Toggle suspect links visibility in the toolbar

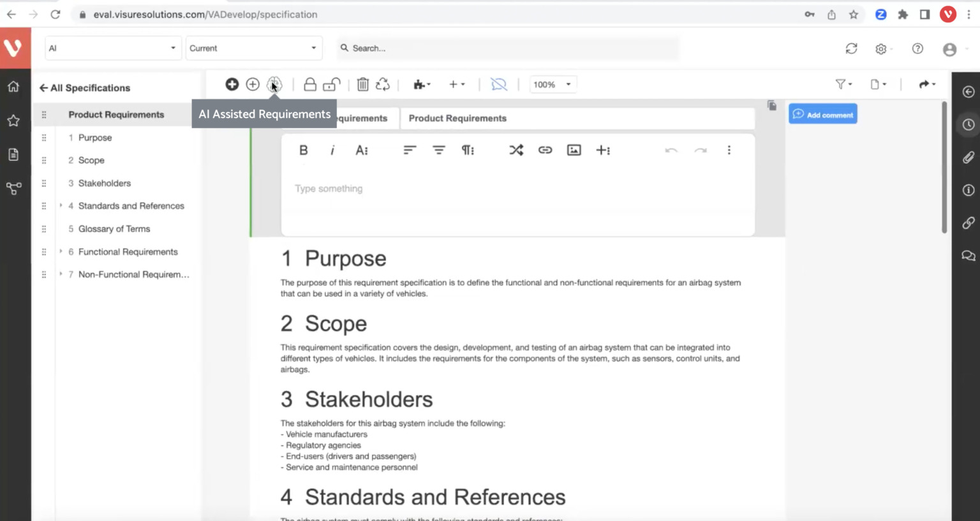coord(498,84)
